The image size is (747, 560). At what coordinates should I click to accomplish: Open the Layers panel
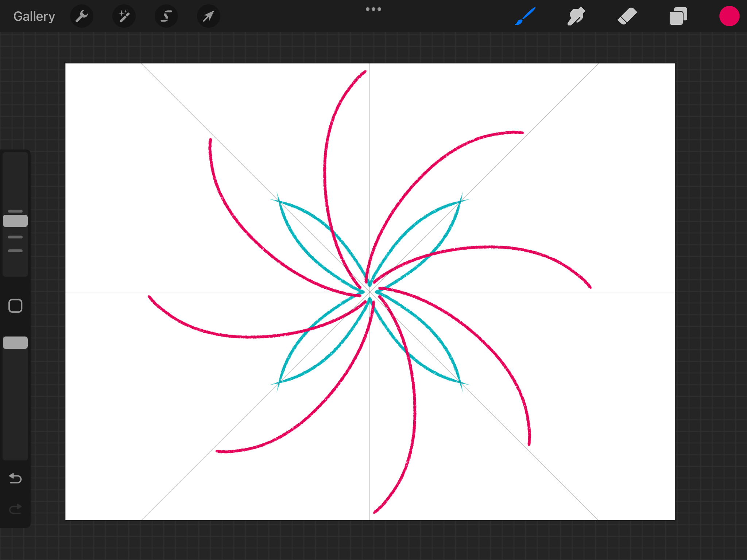coord(678,16)
